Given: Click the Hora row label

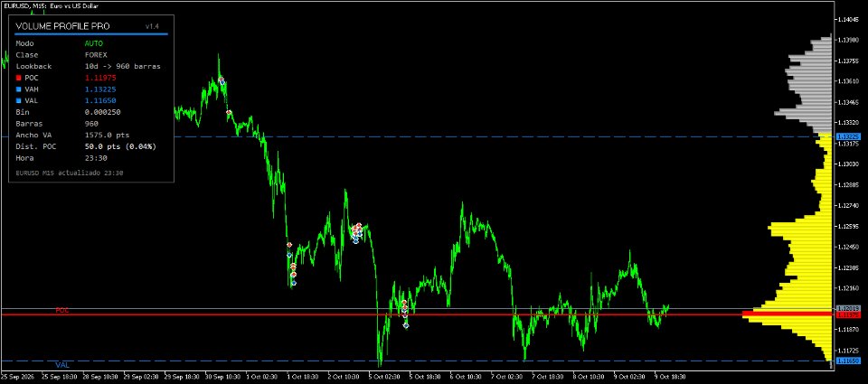Looking at the screenshot, I should tap(24, 158).
